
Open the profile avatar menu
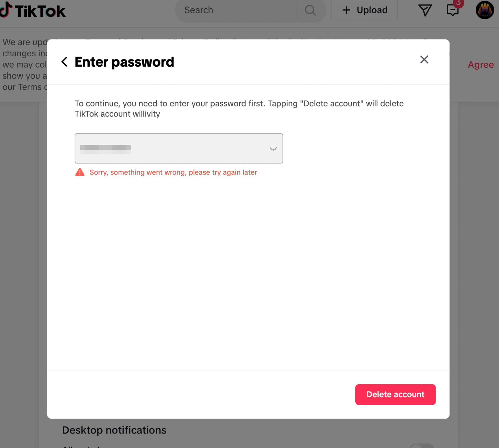tap(485, 10)
